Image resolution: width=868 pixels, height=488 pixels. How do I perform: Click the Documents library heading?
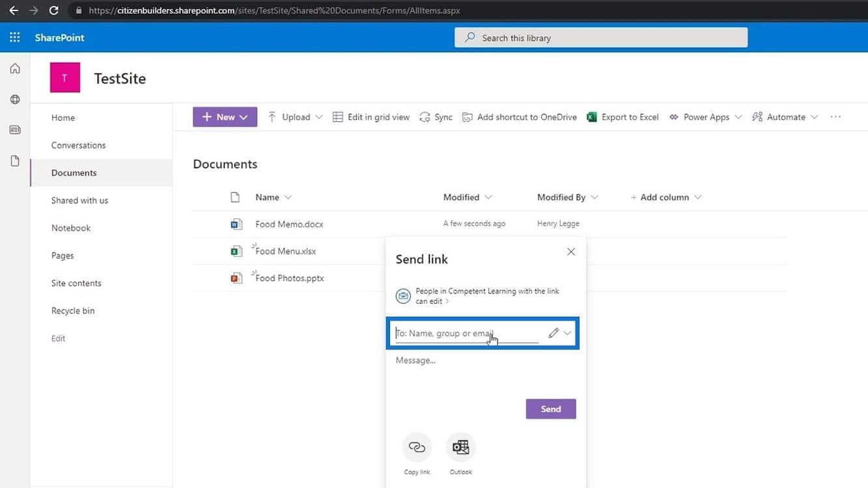point(225,164)
